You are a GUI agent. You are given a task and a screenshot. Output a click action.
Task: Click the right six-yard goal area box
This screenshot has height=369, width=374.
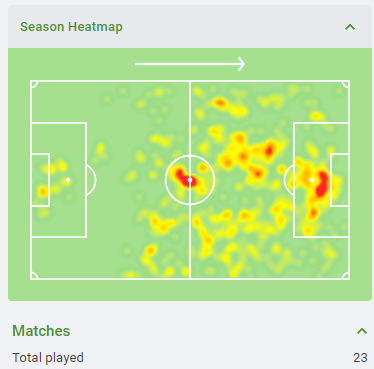click(340, 180)
